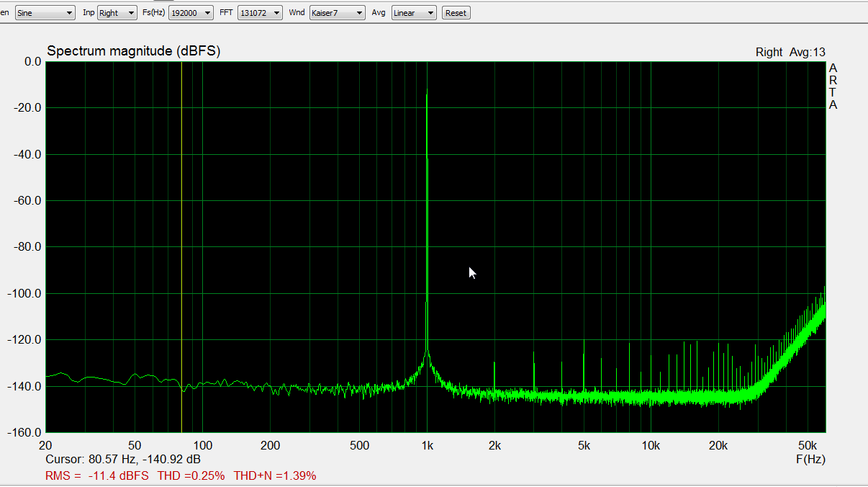The height and width of the screenshot is (487, 868).
Task: Click the '50' frequency axis label
Action: (135, 445)
